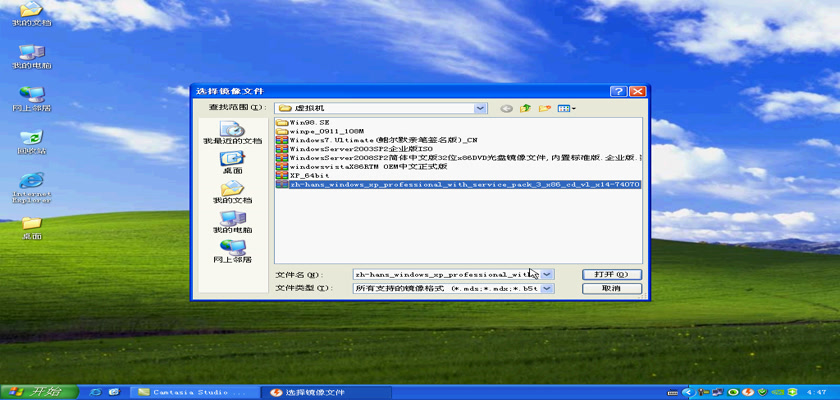Create a new folder in the dialog
Image resolution: width=840 pixels, height=400 pixels.
[x=545, y=107]
